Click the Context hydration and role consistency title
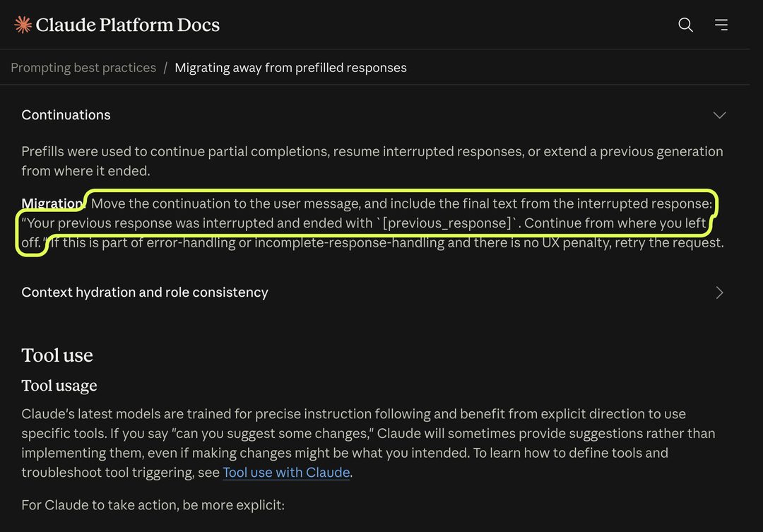Screen dimensions: 763x532 145,292
